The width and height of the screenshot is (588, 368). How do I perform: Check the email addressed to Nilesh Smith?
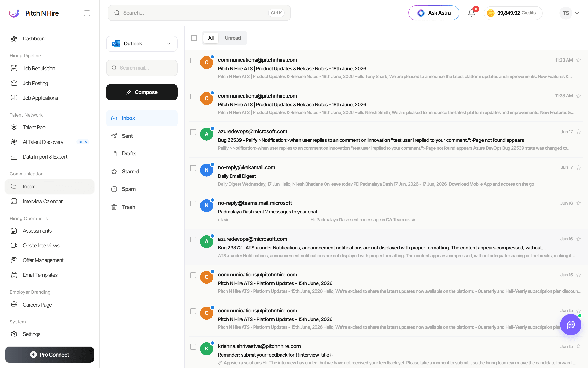193,96
